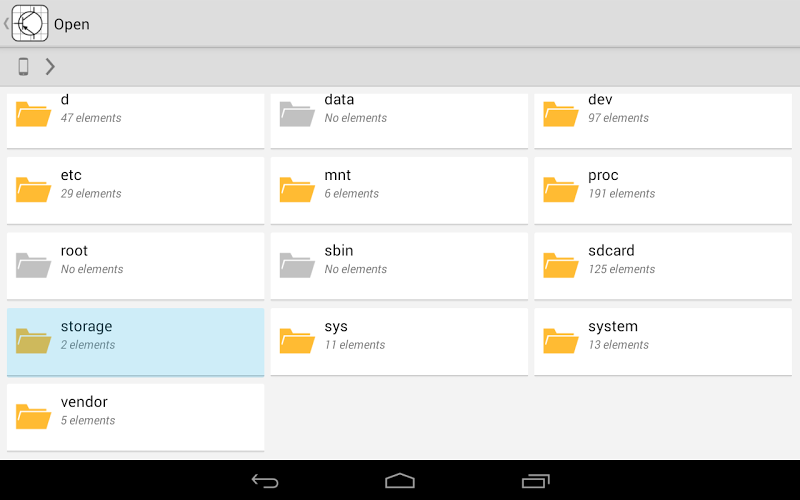Tap the app logo icon in title bar

(x=30, y=23)
